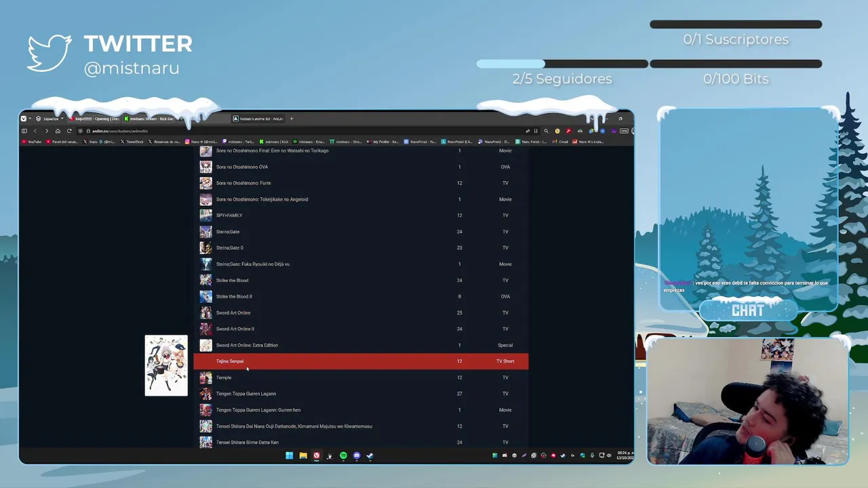This screenshot has width=868, height=488.
Task: Open the SPY×FAMILY cover thumbnail
Action: tap(205, 216)
